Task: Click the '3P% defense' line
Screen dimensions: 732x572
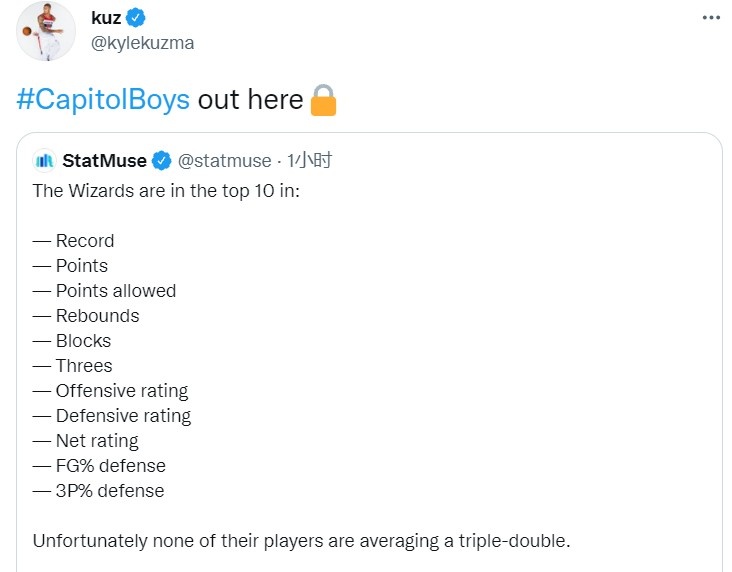Action: (98, 491)
